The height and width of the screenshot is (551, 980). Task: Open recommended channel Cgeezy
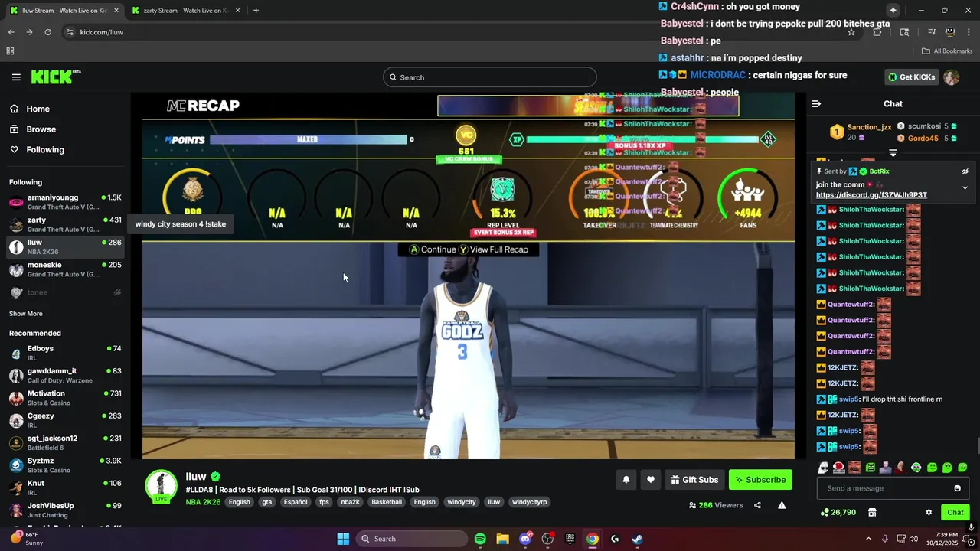coord(65,420)
